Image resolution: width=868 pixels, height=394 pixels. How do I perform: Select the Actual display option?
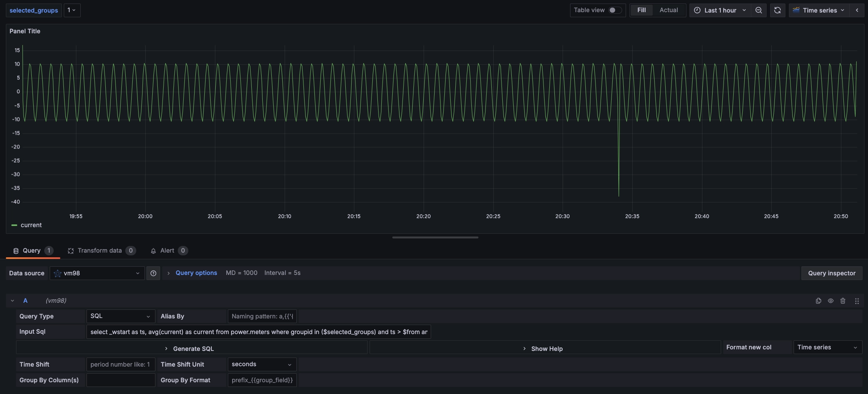(668, 10)
